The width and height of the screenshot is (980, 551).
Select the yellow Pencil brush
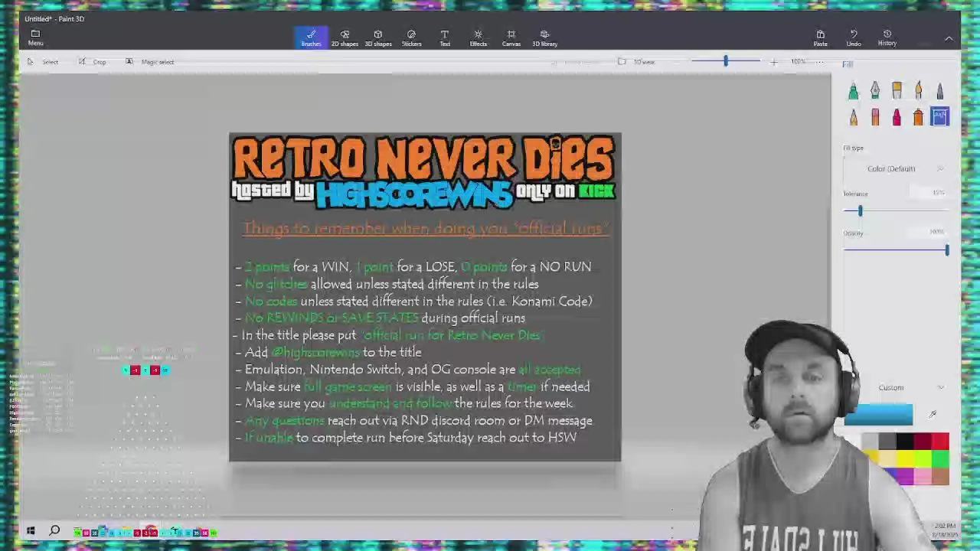click(853, 117)
